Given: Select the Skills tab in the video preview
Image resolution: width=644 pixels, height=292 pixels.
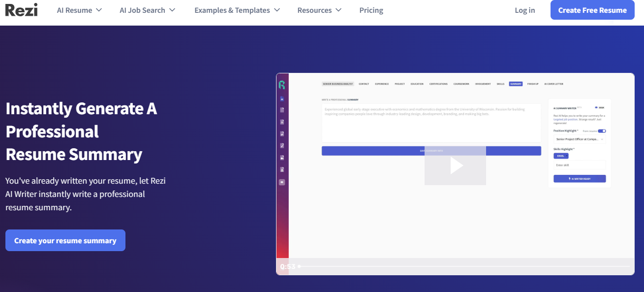Looking at the screenshot, I should [500, 84].
